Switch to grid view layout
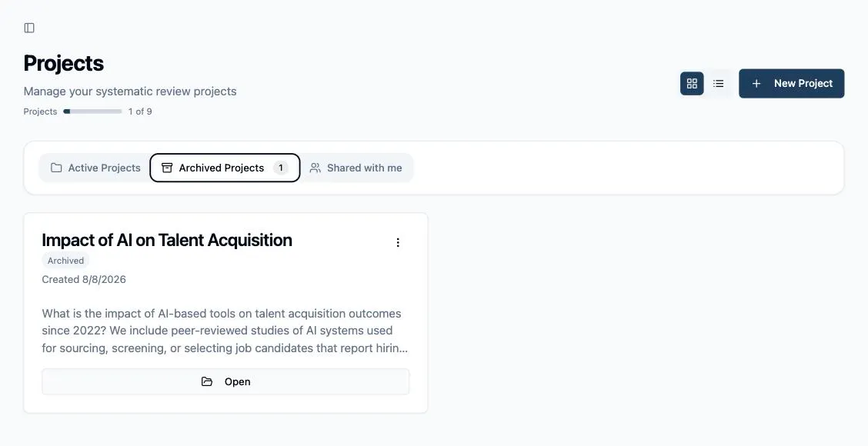Viewport: 868px width, 446px height. click(692, 84)
